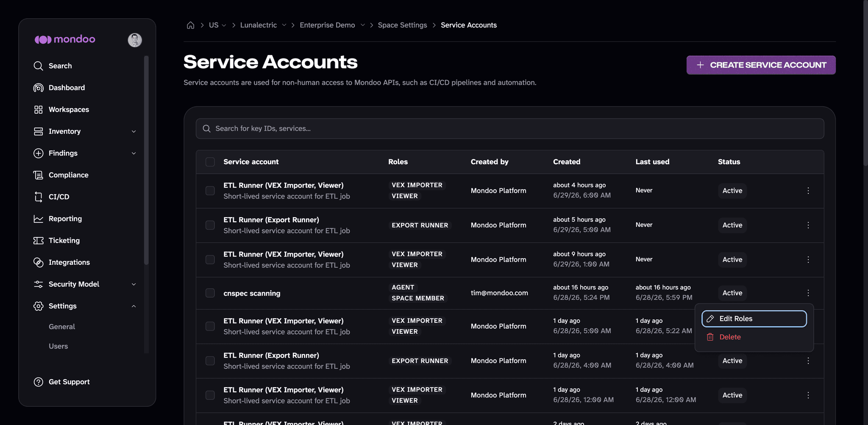868x425 pixels.
Task: Click the page vertical scrollbar
Action: click(x=865, y=83)
